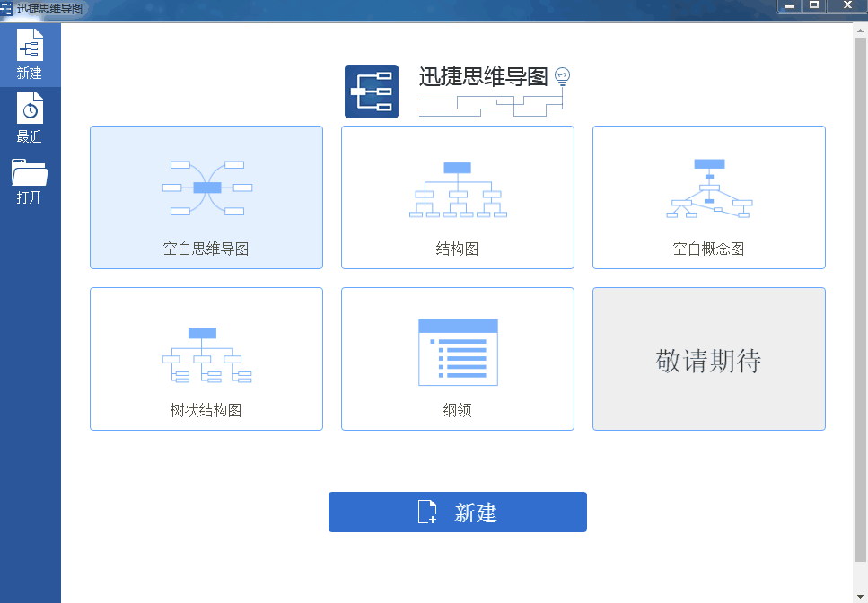Click the 迅捷思维导图 app logo icon
The width and height of the screenshot is (868, 603).
coord(372,92)
